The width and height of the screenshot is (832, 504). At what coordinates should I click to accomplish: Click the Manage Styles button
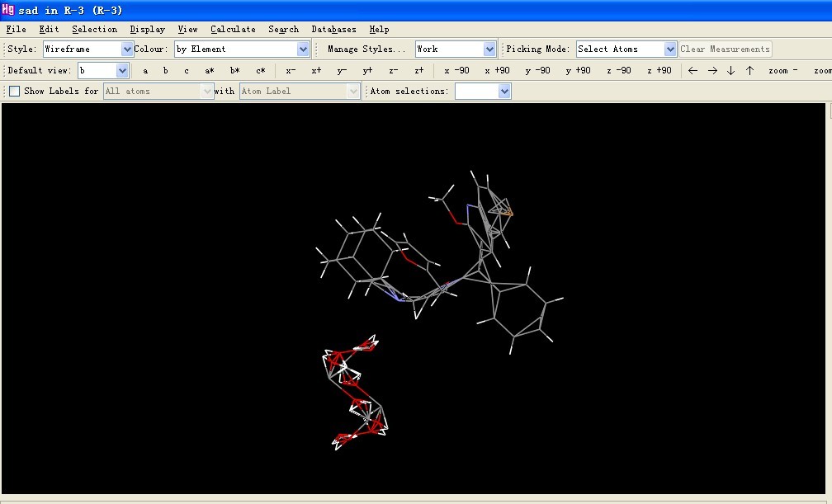point(366,49)
